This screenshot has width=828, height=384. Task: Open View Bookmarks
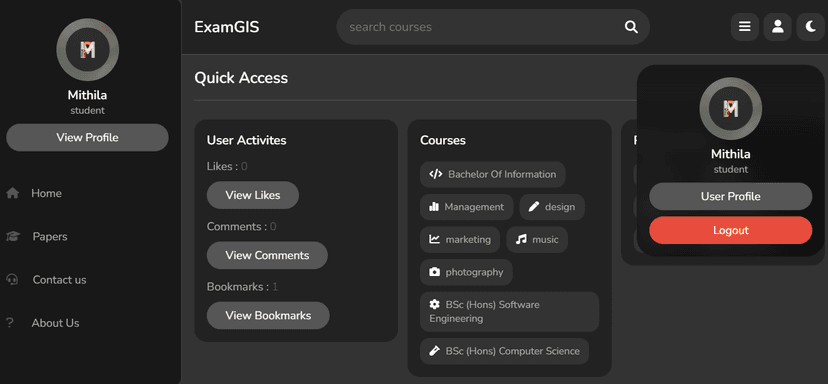(x=268, y=315)
